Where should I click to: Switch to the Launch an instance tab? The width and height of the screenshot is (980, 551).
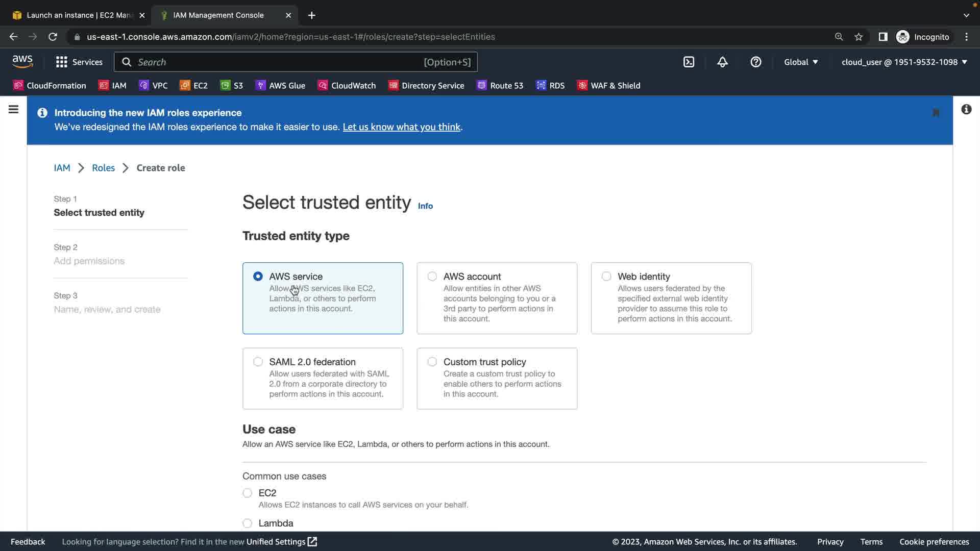coord(77,15)
